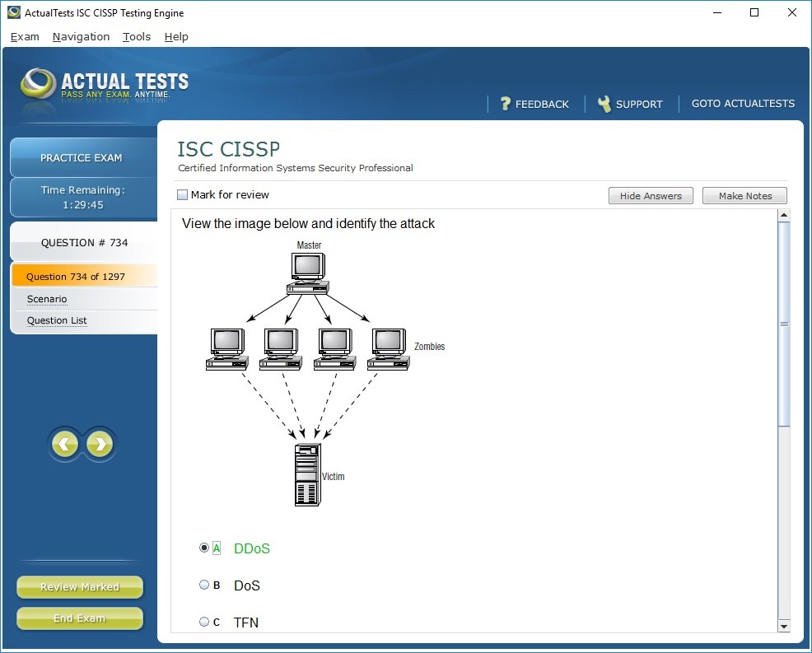Screen dimensions: 812x653
Task: Click the Victim server in diagram
Action: pos(307,474)
